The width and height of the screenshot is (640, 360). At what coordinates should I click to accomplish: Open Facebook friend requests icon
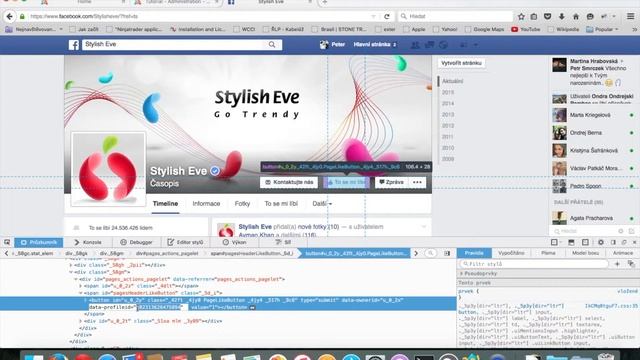pos(415,44)
